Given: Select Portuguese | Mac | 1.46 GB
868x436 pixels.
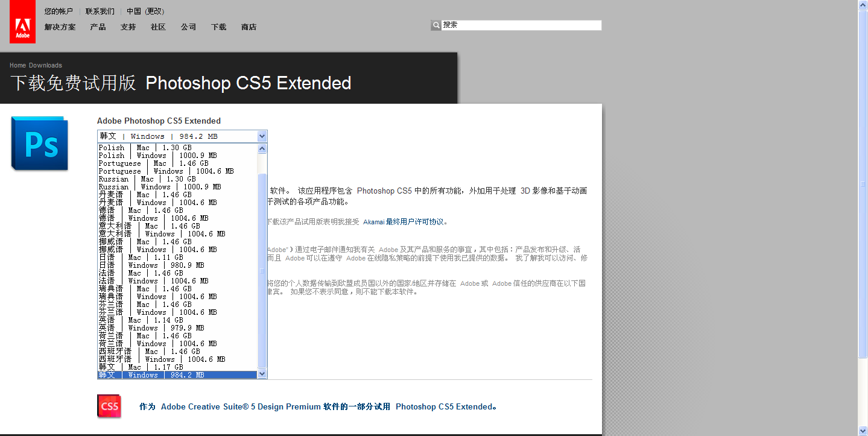Looking at the screenshot, I should [177, 163].
